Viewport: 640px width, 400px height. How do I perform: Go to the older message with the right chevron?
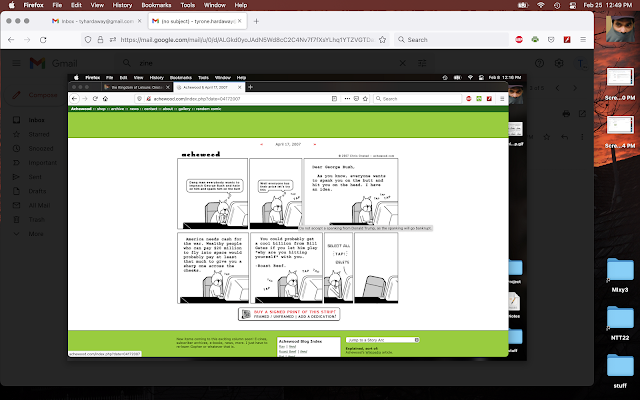click(575, 88)
